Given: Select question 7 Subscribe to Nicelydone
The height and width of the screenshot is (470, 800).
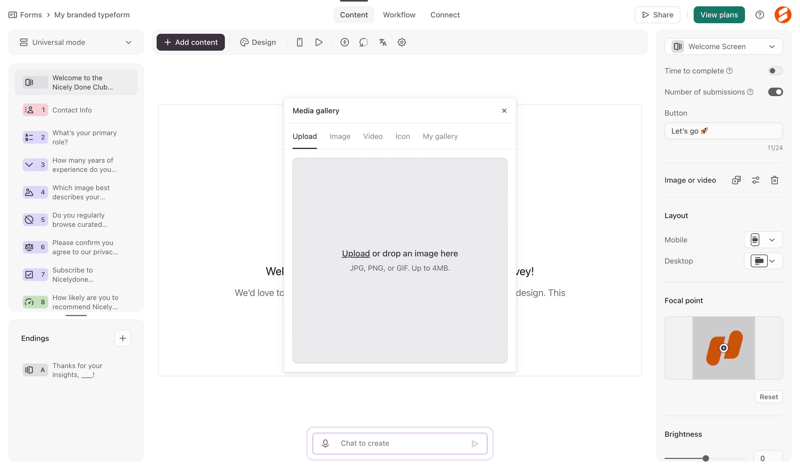Looking at the screenshot, I should tap(76, 275).
